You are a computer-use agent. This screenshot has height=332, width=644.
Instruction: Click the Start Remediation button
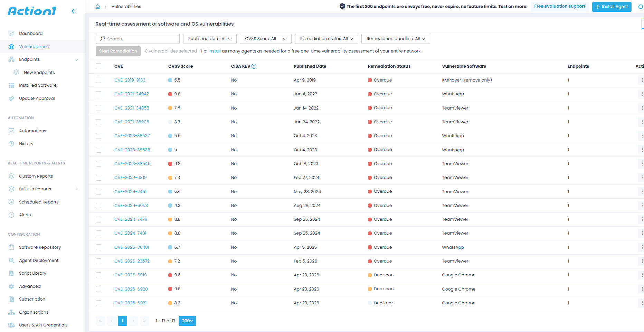[x=118, y=51]
